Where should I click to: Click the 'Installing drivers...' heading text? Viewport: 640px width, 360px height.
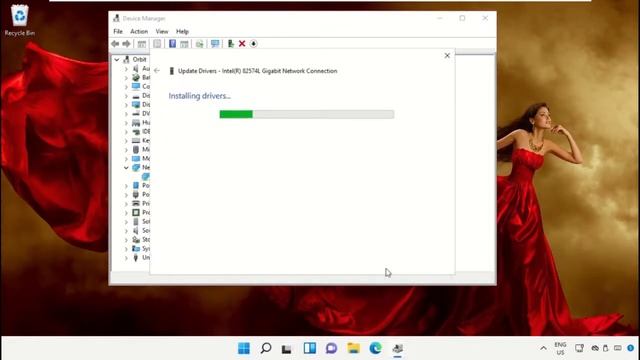pos(200,96)
